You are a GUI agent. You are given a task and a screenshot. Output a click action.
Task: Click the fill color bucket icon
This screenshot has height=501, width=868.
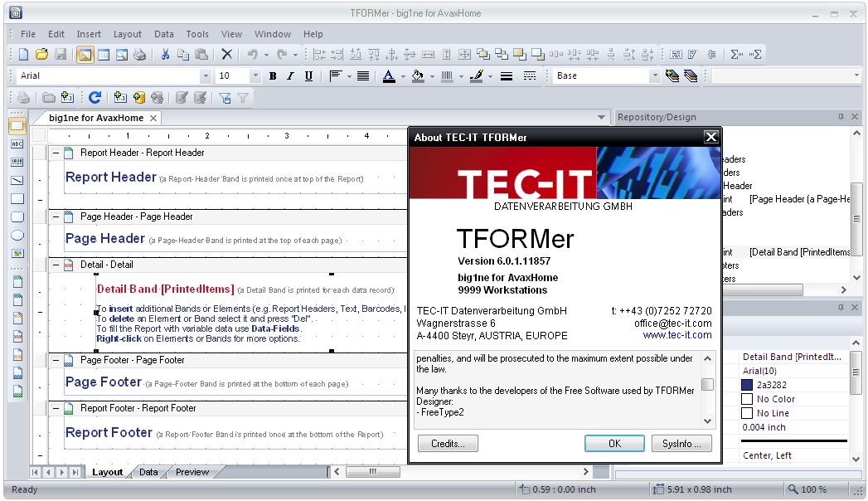pyautogui.click(x=418, y=75)
